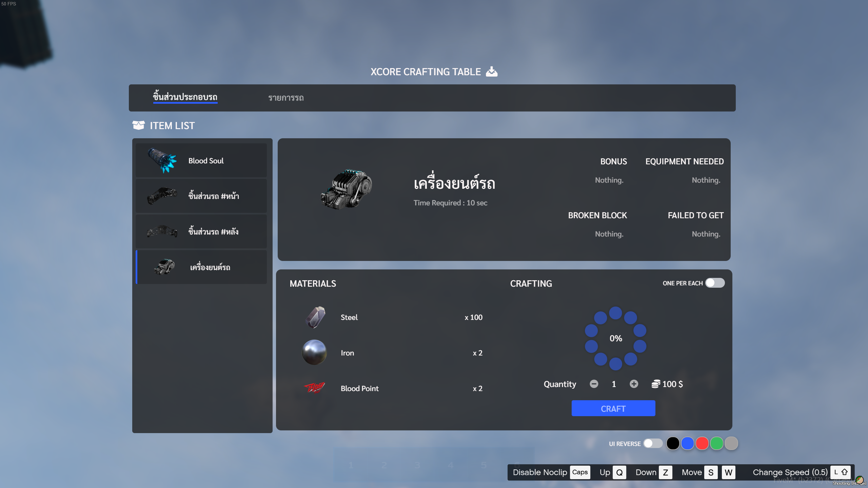
Task: Click the crafting table download icon
Action: 491,72
